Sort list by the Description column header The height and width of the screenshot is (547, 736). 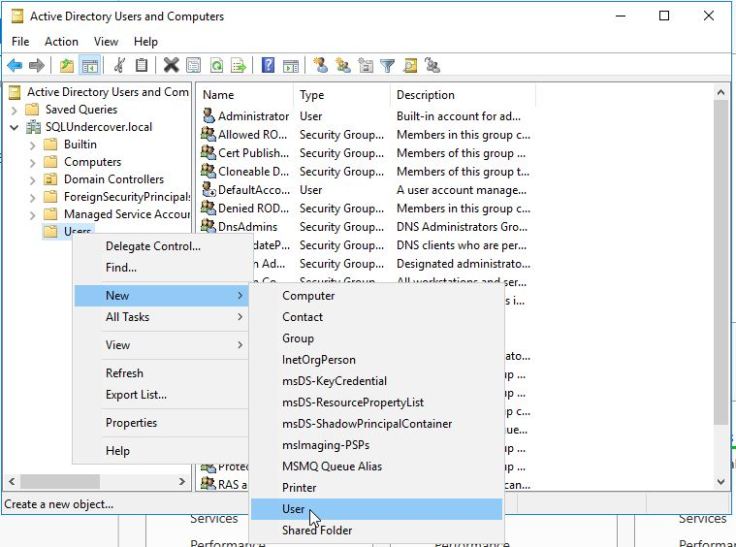(x=463, y=95)
